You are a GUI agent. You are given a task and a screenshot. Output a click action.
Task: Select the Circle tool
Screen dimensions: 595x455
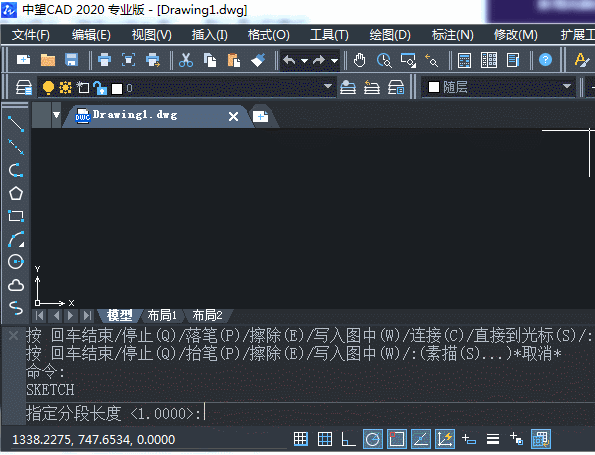point(16,262)
